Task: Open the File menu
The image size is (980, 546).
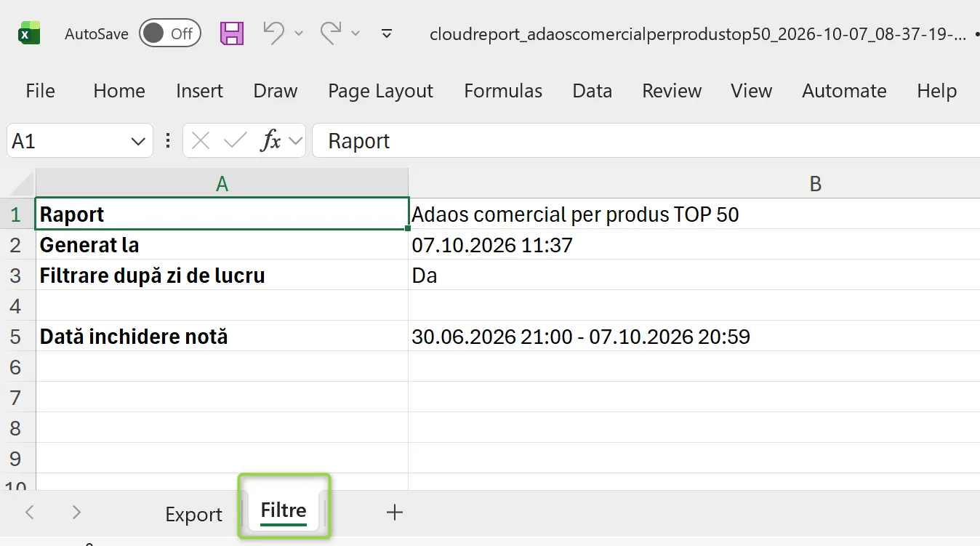Action: pyautogui.click(x=40, y=91)
